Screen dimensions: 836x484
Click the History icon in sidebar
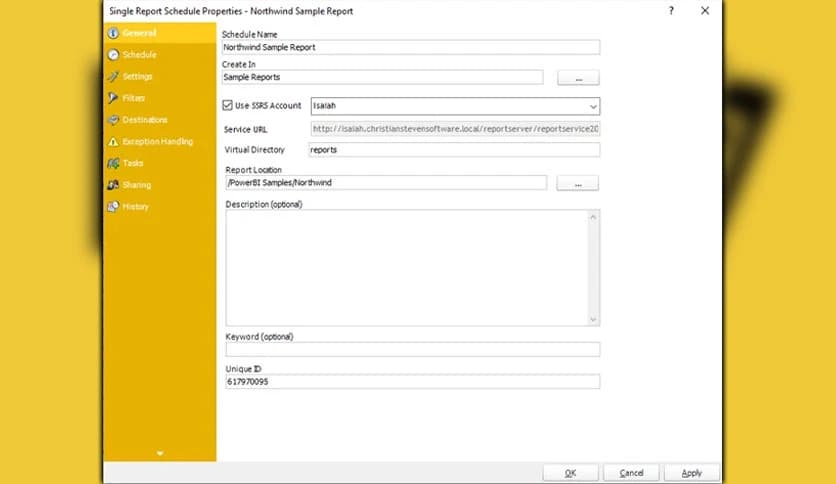113,207
